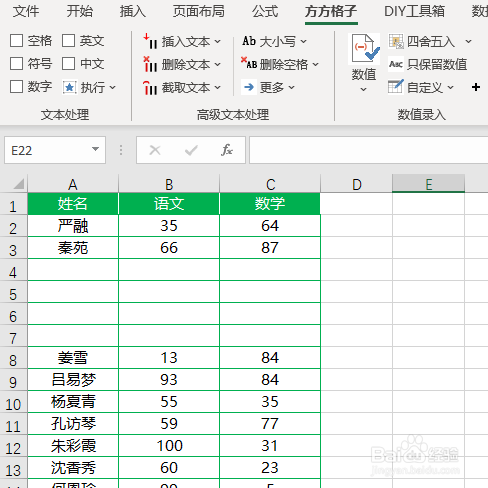Tick the 符号 checkbox
Viewport: 488px width, 488px height.
[x=16, y=63]
